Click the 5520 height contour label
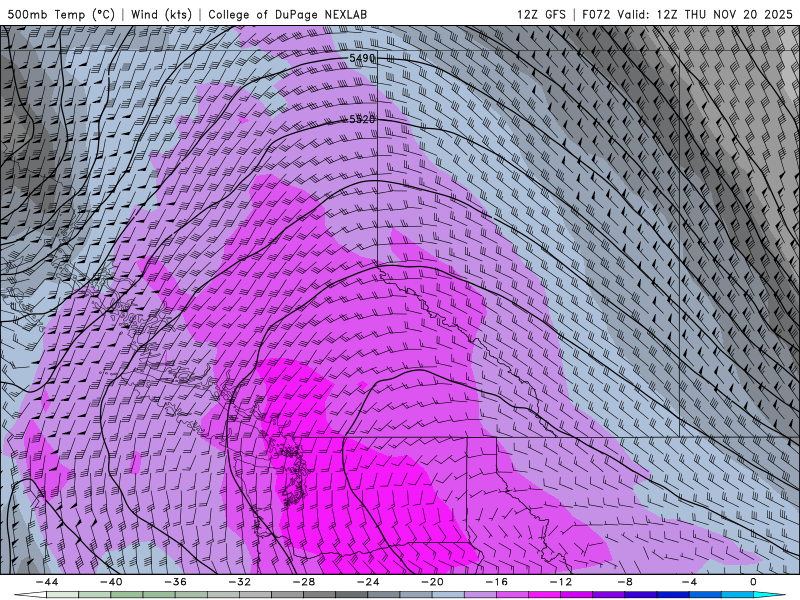 point(362,119)
